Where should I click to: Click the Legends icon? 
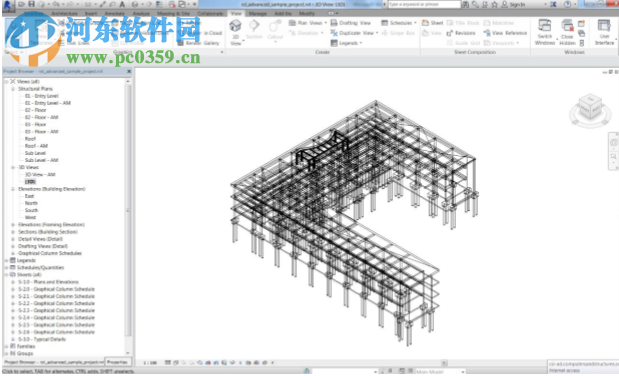(x=334, y=43)
